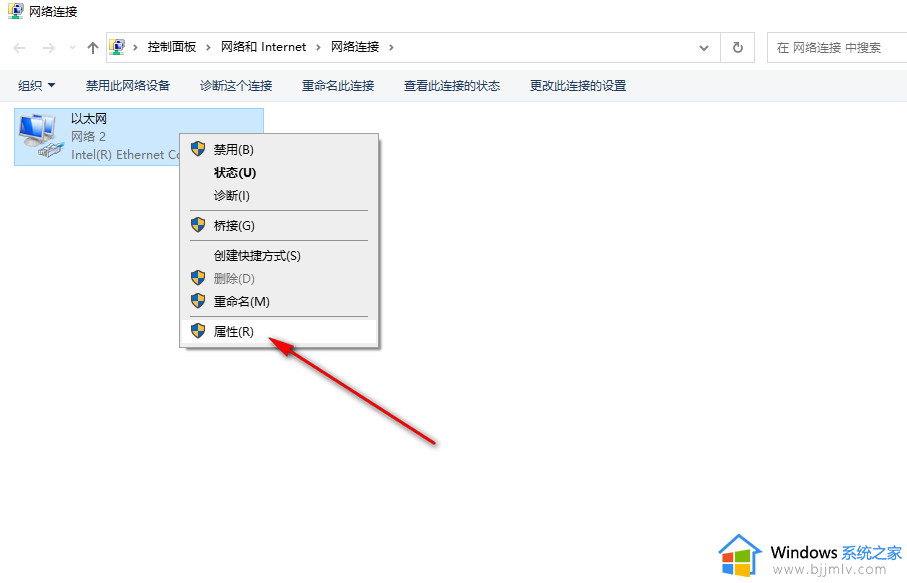Open address bar history dropdown
The height and width of the screenshot is (583, 907).
704,47
